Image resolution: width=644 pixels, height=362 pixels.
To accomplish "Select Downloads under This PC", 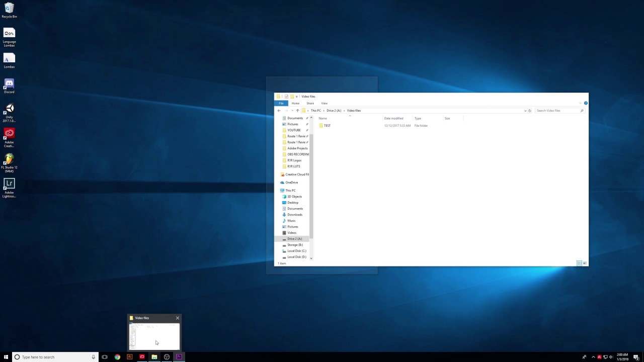I will tap(295, 215).
